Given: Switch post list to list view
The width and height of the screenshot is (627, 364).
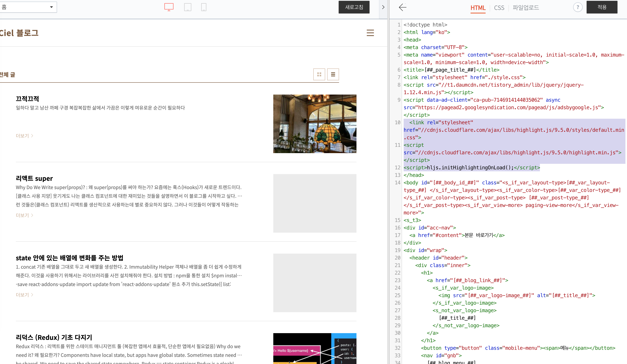Looking at the screenshot, I should pos(333,74).
